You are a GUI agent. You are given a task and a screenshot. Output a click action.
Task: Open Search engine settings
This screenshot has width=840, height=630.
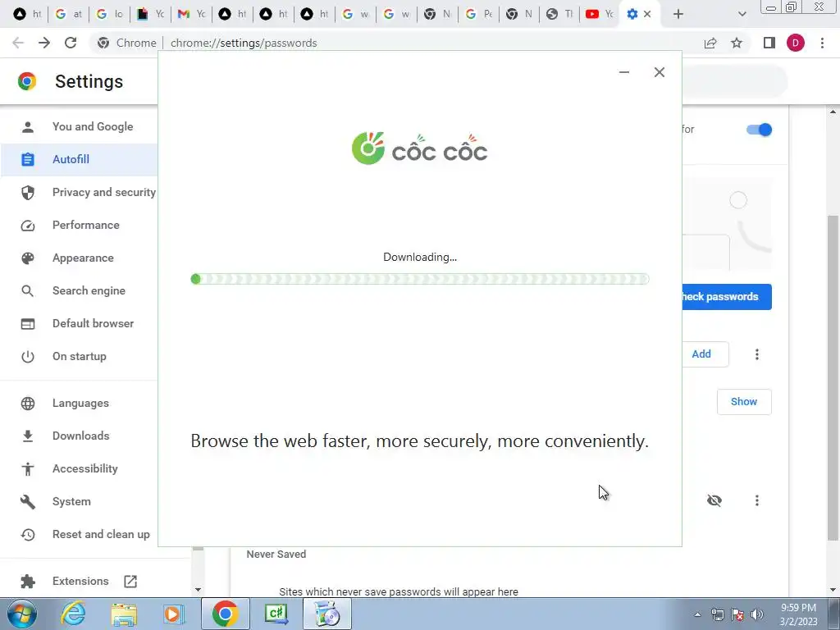[x=89, y=290]
